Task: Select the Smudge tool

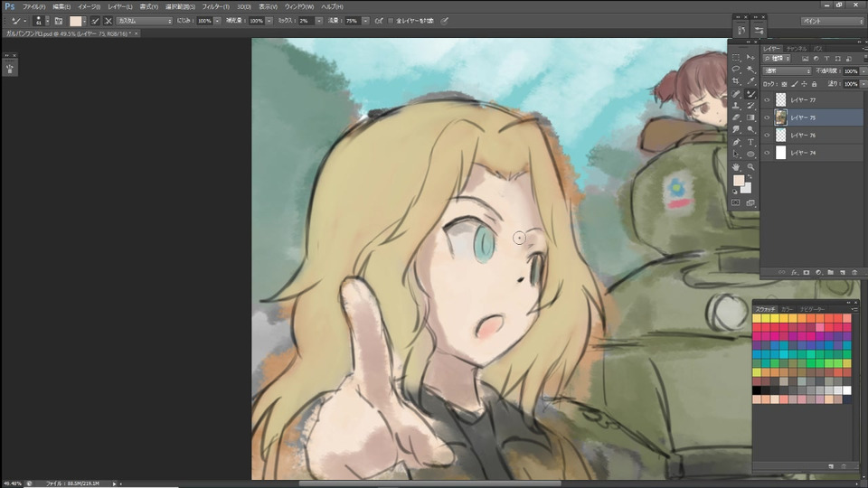Action: pos(736,129)
